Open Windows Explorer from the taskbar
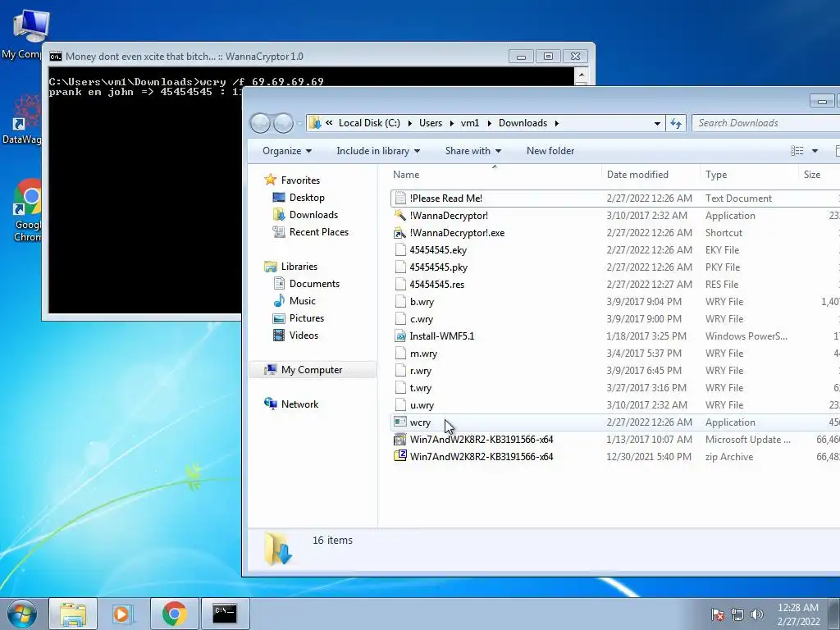The height and width of the screenshot is (630, 840). point(73,614)
